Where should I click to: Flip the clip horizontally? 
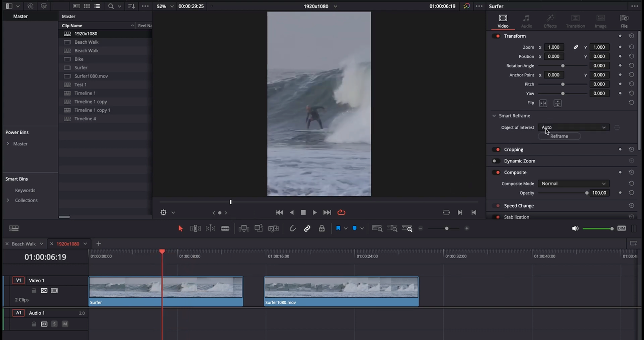pyautogui.click(x=543, y=103)
